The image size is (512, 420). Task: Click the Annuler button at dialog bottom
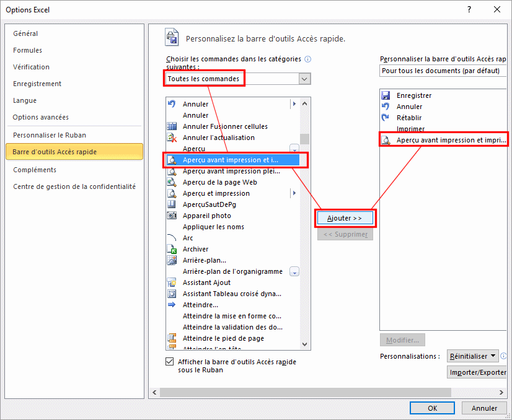[x=484, y=408]
